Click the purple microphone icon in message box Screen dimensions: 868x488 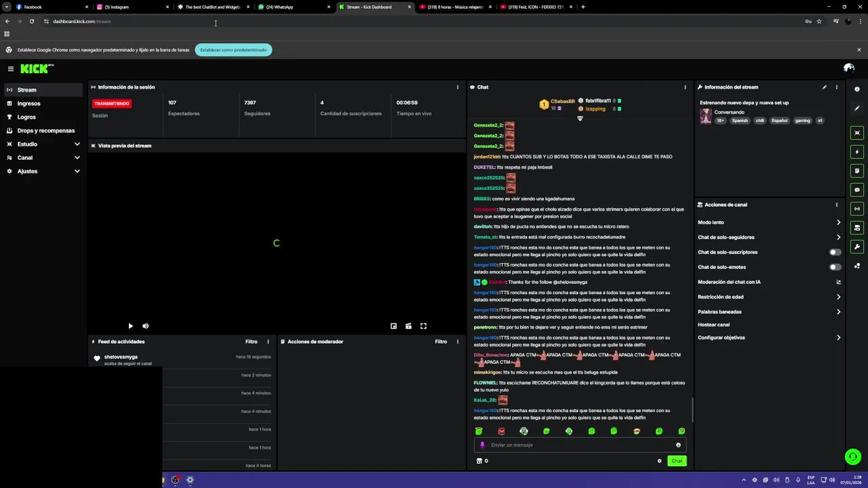coord(482,445)
